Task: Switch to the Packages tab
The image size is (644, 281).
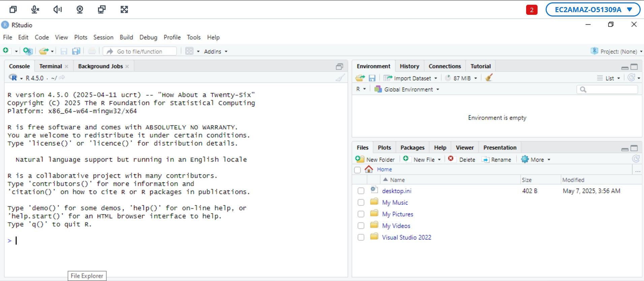Action: tap(412, 148)
